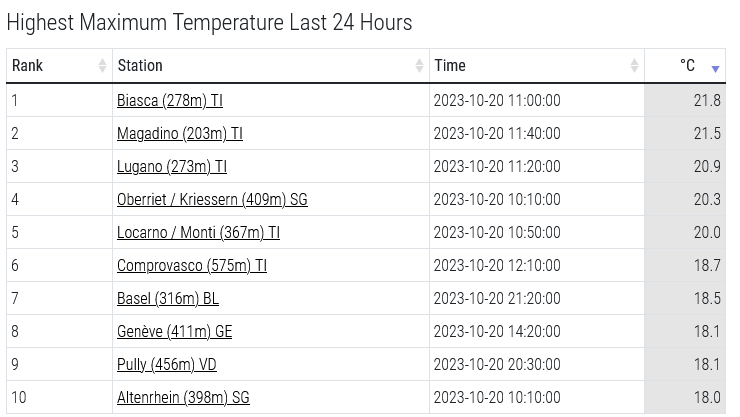740x417 pixels.
Task: Toggle °C descending sort arrow
Action: click(715, 69)
